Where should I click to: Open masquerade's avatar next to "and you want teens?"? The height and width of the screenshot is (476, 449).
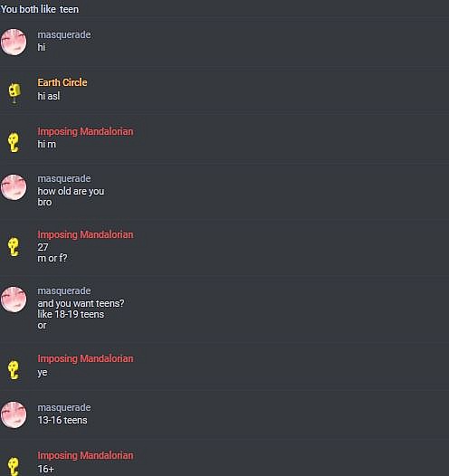(x=14, y=300)
